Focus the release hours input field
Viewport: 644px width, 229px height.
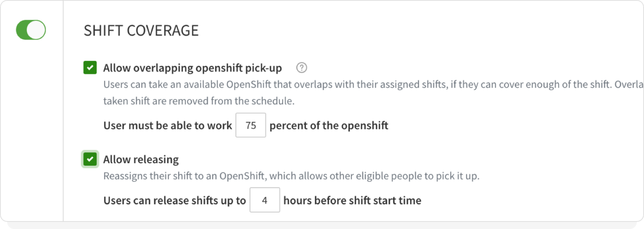click(x=265, y=200)
